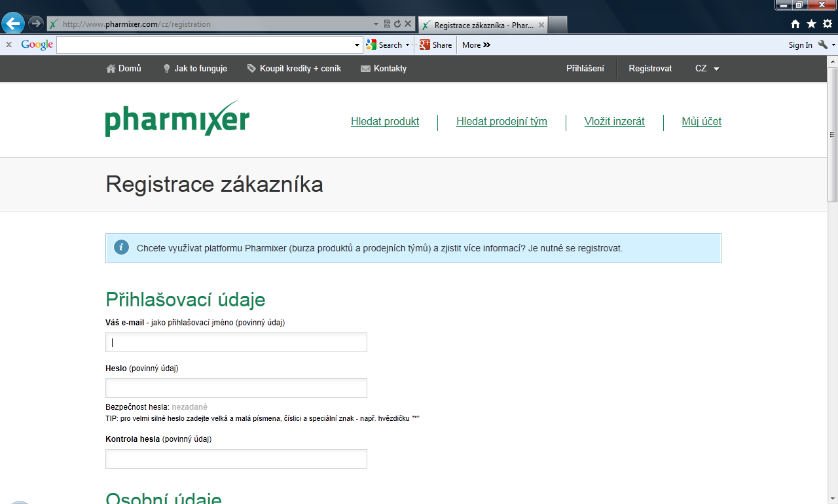
Task: Click the Heslo password field
Action: point(236,388)
